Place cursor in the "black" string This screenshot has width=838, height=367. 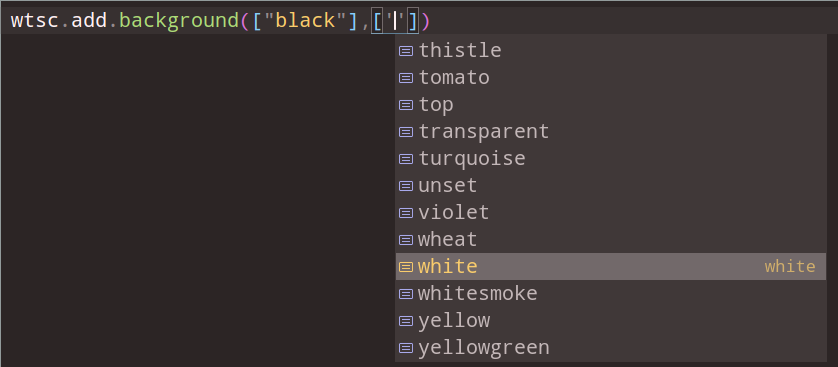[305, 21]
